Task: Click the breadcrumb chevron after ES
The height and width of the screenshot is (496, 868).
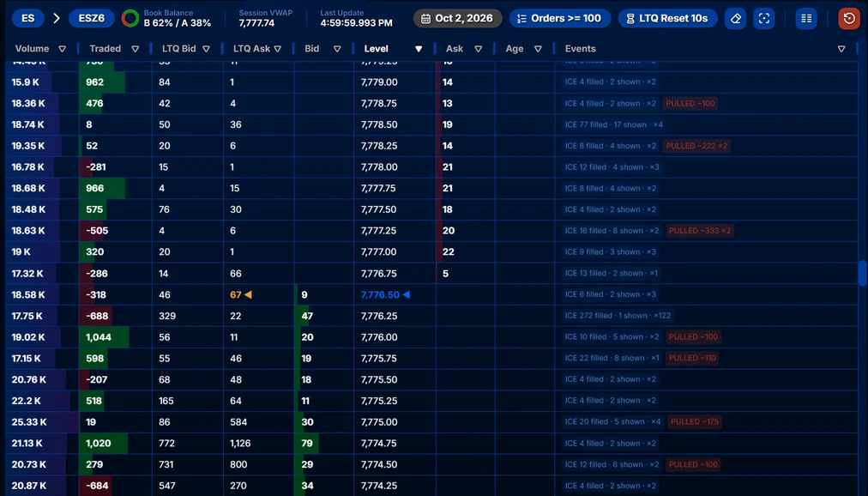Action: tap(57, 18)
